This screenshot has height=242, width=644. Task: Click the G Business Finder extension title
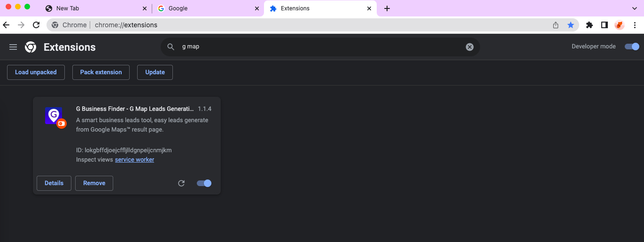coord(135,109)
